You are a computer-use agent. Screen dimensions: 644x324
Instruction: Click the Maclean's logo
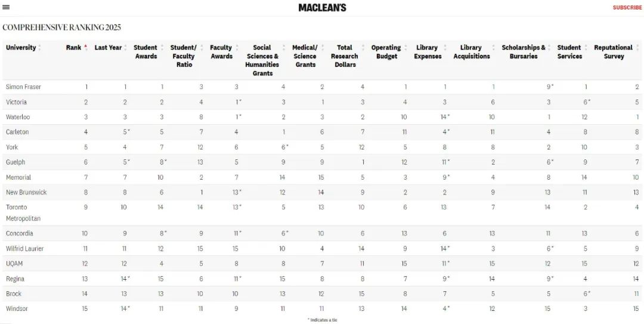pos(323,7)
